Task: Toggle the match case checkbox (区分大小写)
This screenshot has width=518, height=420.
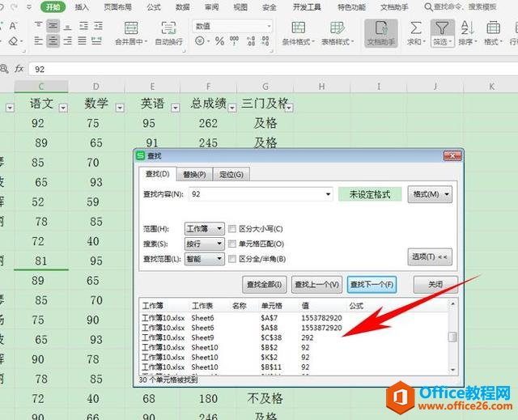Action: [232, 228]
